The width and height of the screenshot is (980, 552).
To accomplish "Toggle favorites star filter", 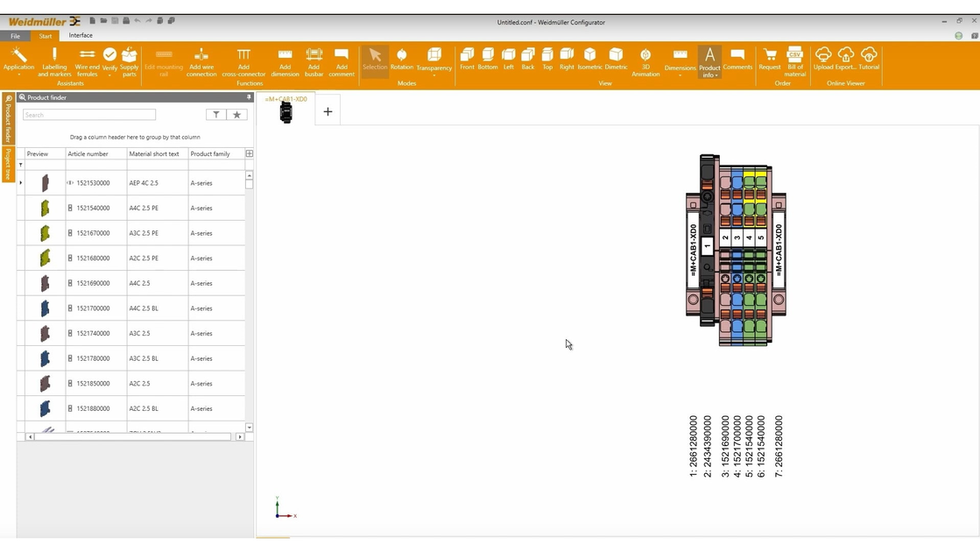I will point(236,115).
